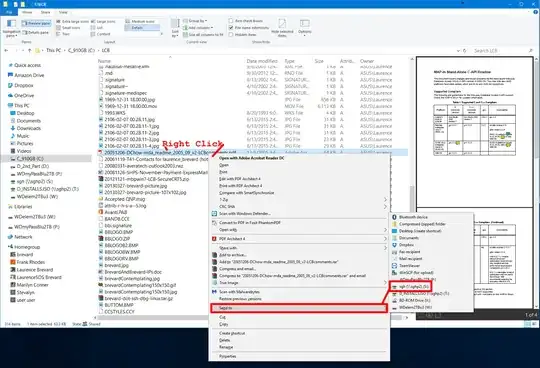This screenshot has width=540, height=368.
Task: Open the File ribbon tab
Action: [x=9, y=12]
